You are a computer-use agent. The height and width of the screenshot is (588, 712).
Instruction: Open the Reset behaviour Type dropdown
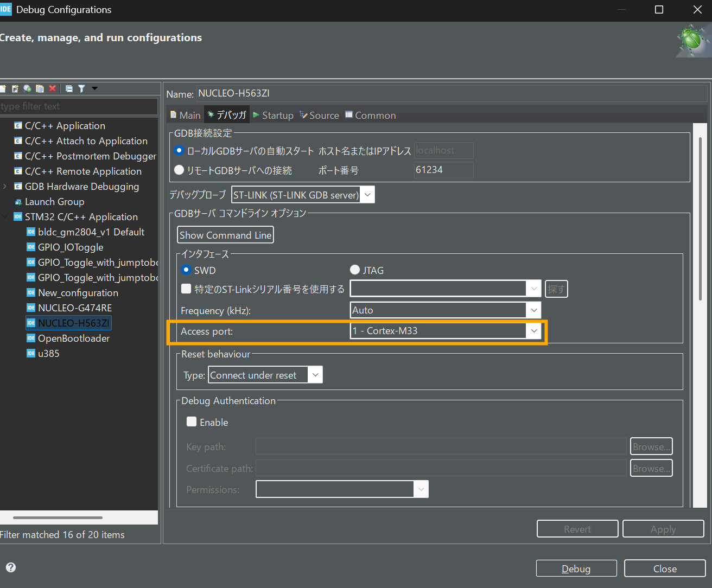pos(315,375)
